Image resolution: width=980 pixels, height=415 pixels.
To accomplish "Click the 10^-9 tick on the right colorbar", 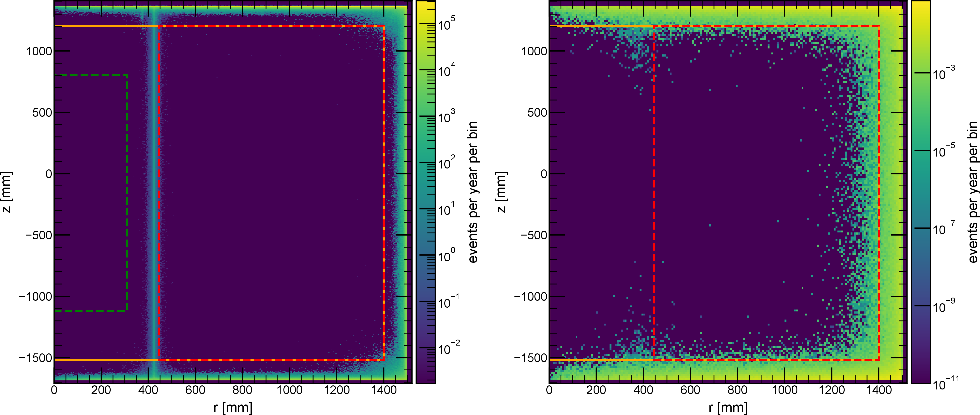I will coord(944,305).
